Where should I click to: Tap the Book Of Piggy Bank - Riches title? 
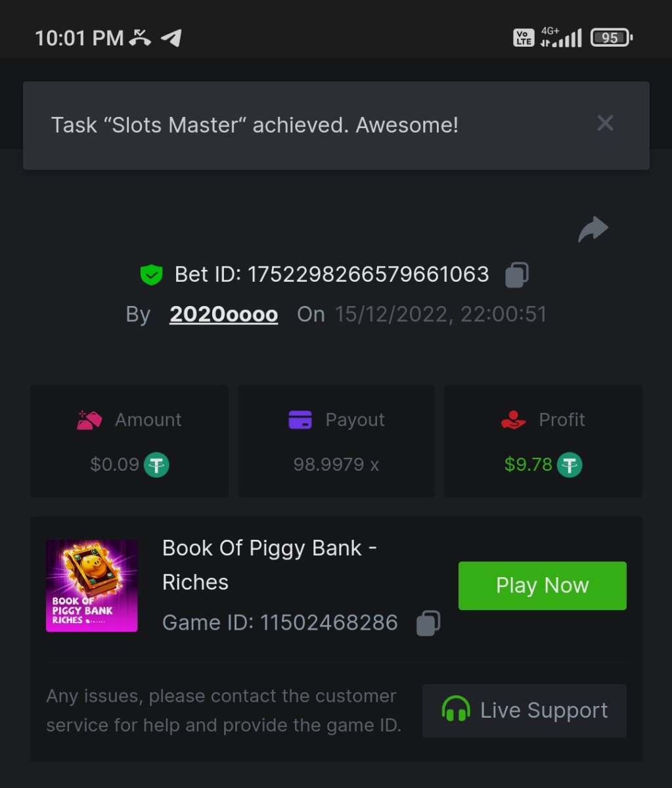coord(269,565)
